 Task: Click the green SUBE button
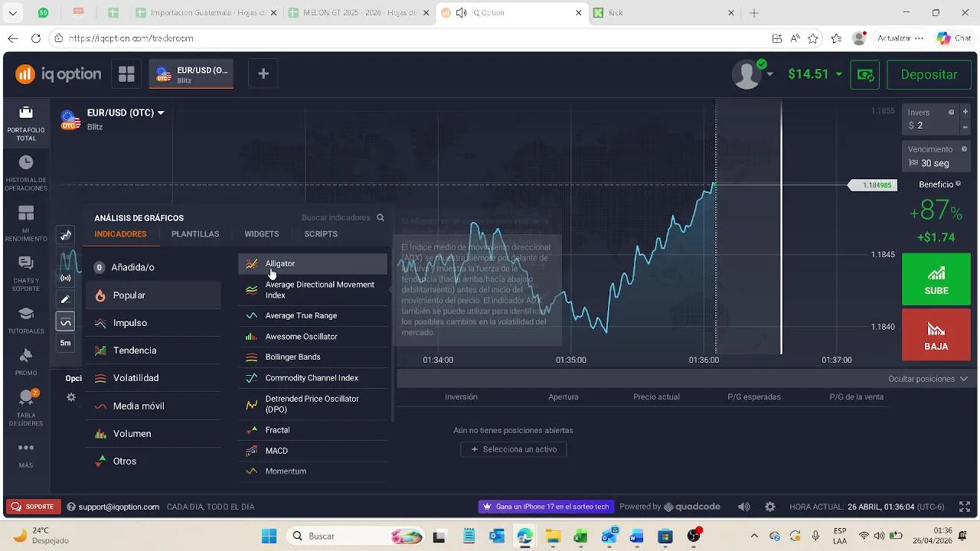(x=936, y=279)
